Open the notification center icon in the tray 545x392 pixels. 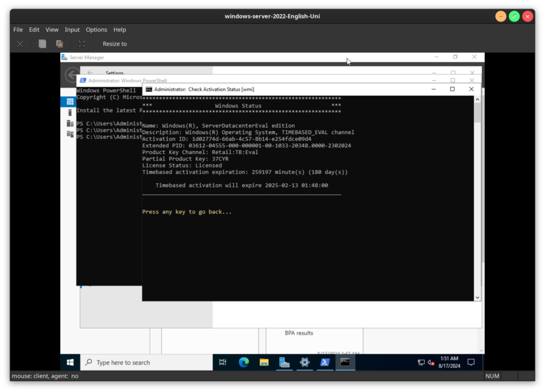471,363
